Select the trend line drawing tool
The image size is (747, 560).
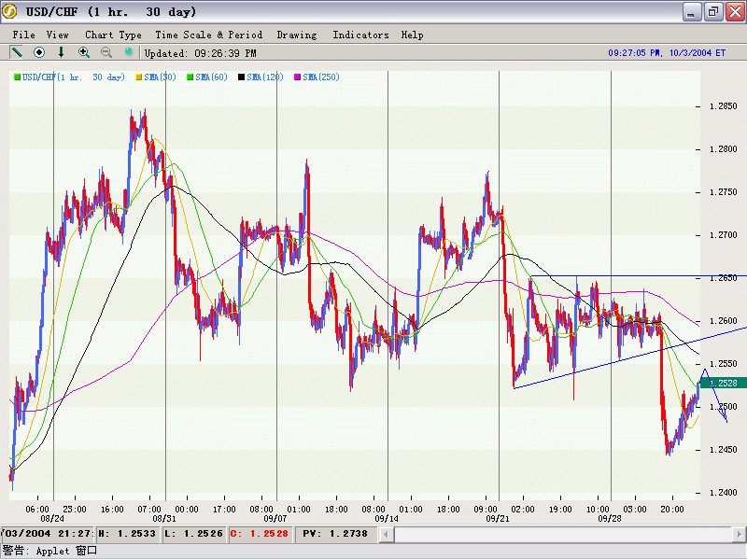pos(17,53)
